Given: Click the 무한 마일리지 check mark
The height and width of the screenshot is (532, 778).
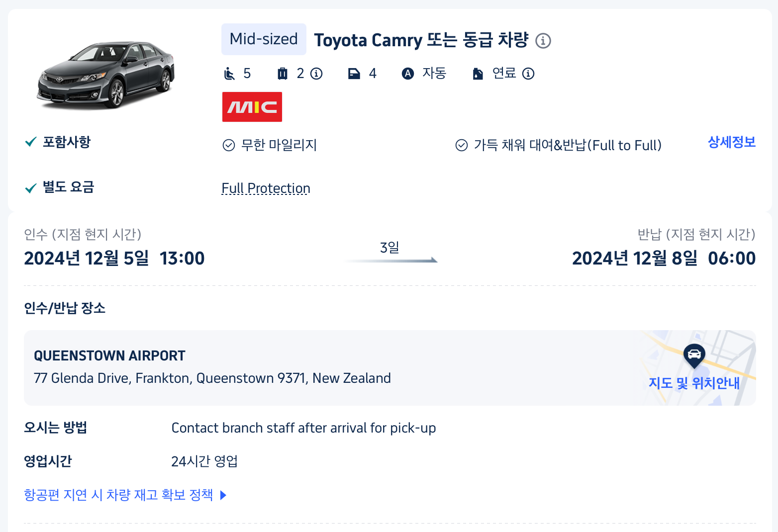Looking at the screenshot, I should tap(229, 145).
